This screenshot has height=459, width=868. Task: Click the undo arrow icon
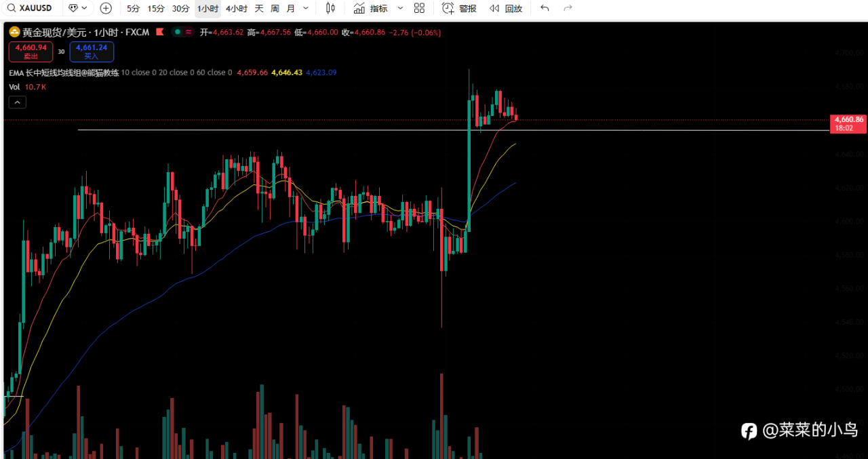click(x=545, y=8)
